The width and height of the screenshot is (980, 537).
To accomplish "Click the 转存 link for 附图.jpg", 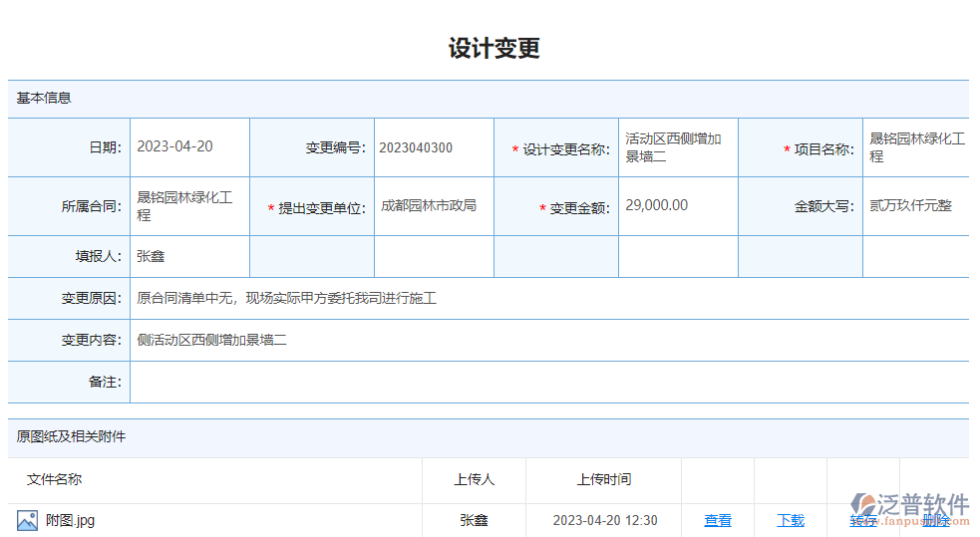I will [863, 520].
